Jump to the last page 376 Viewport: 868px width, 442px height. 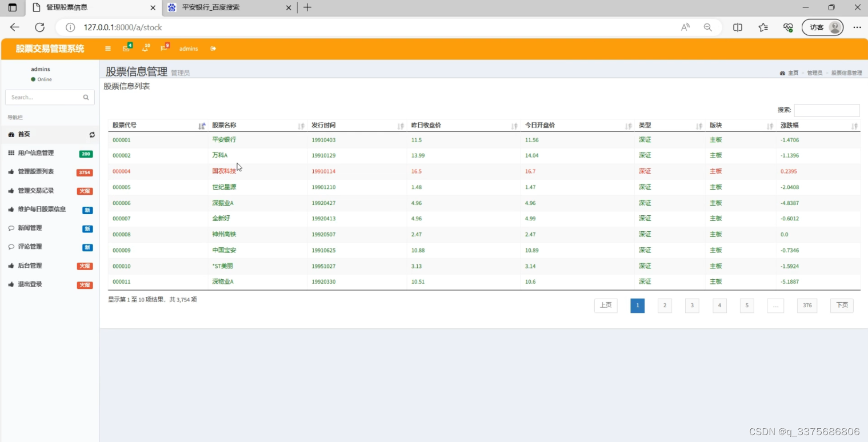[x=807, y=306]
